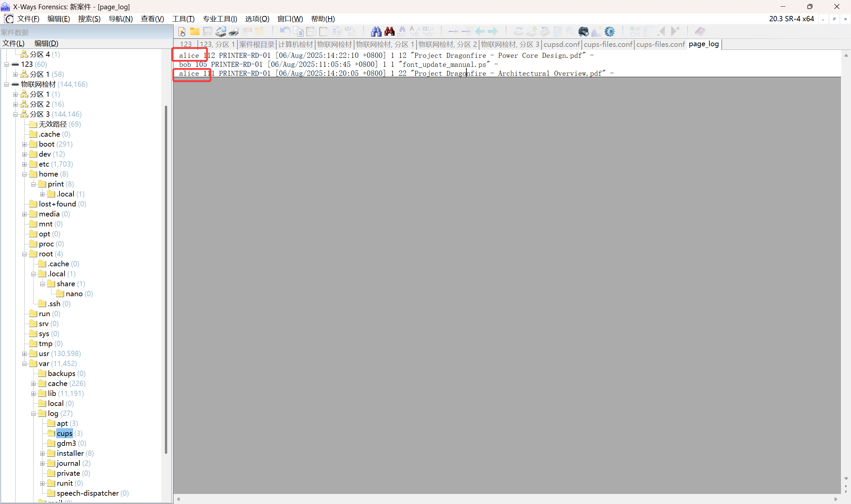This screenshot has height=504, width=851.
Task: Click the Print toolbar icon
Action: [x=234, y=32]
